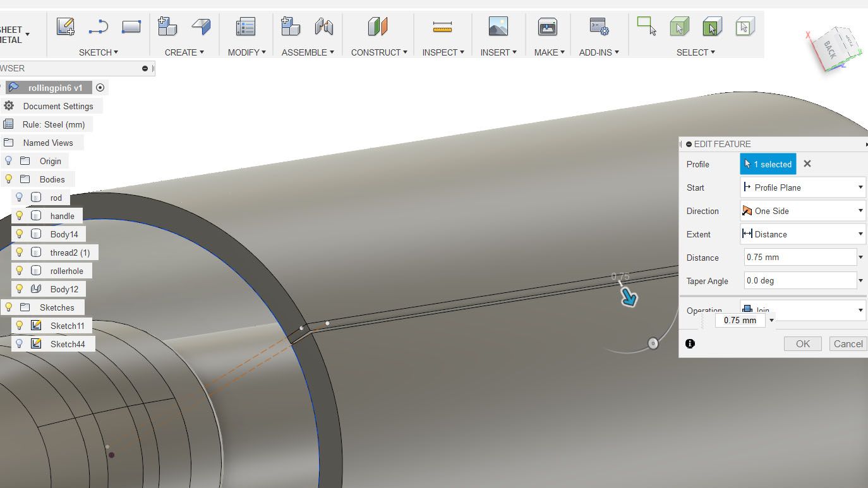Expand dropdown arrow beside floating 0.75 mm box

coord(771,321)
